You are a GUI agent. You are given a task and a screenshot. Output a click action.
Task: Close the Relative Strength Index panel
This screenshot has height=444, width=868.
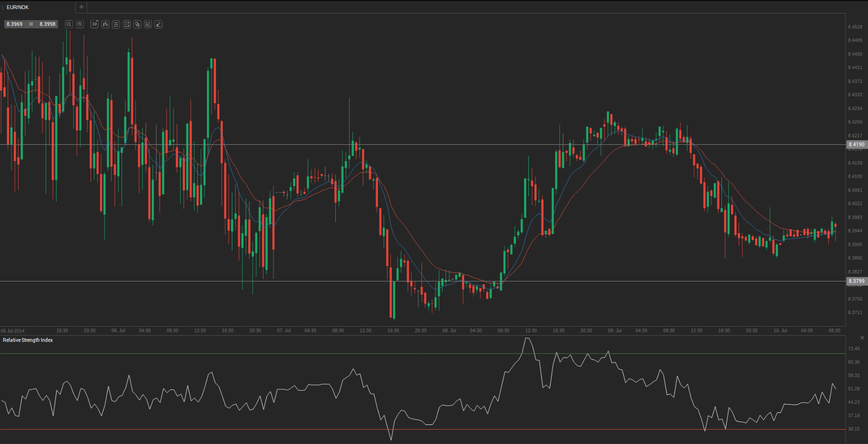(x=862, y=338)
